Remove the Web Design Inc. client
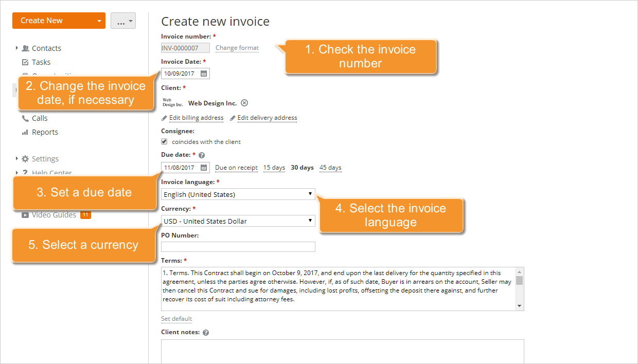Screen dimensions: 638x364 point(244,103)
